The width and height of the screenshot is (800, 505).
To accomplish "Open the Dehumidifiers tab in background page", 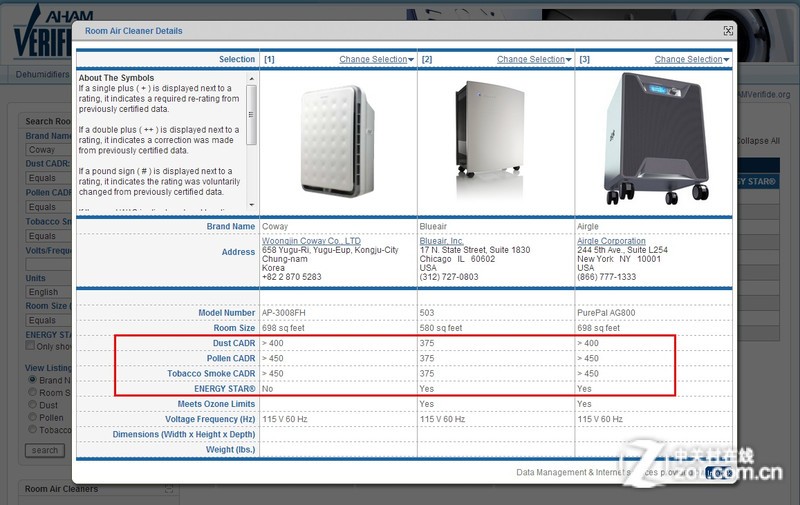I will tap(42, 74).
